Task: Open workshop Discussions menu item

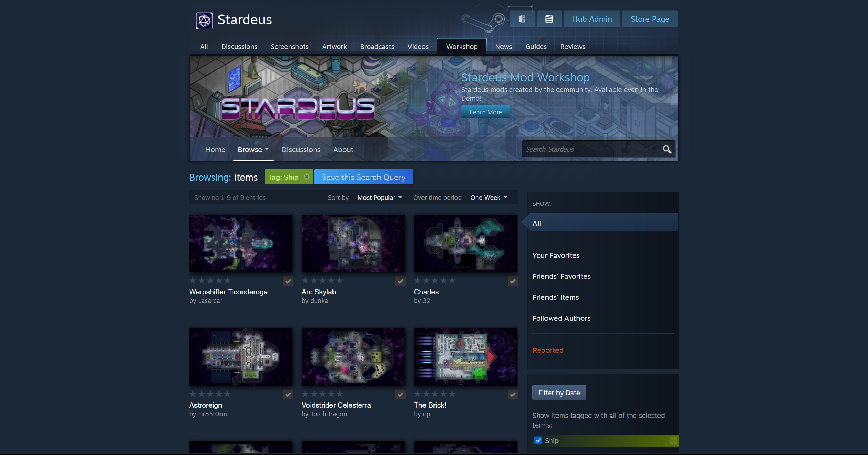Action: [x=301, y=150]
